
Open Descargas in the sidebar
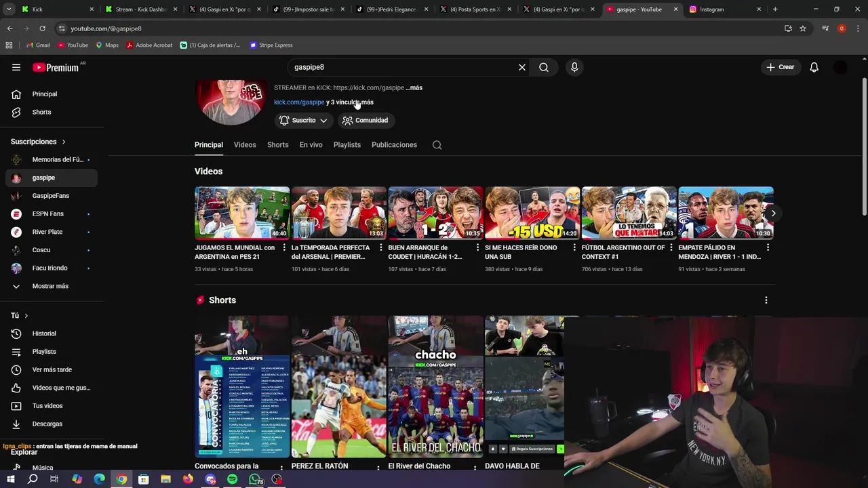click(52, 424)
